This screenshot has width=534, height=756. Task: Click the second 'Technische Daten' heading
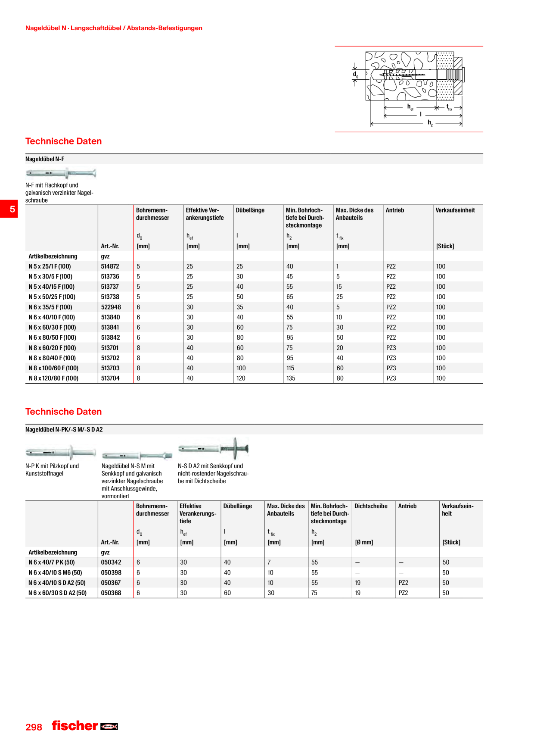(63, 412)
